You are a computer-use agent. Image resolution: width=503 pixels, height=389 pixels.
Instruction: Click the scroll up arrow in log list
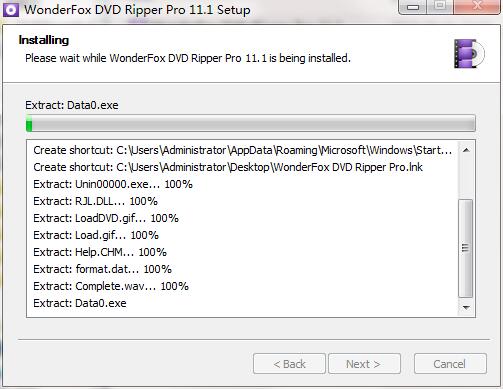coord(466,150)
